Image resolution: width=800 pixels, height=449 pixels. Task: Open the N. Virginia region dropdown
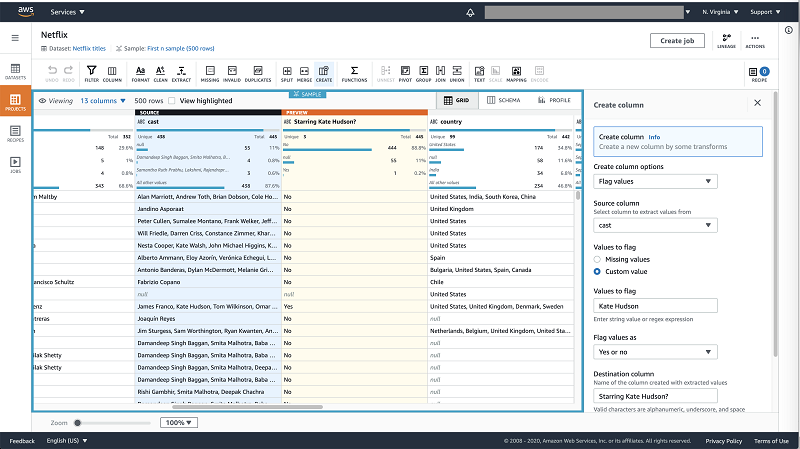[720, 12]
